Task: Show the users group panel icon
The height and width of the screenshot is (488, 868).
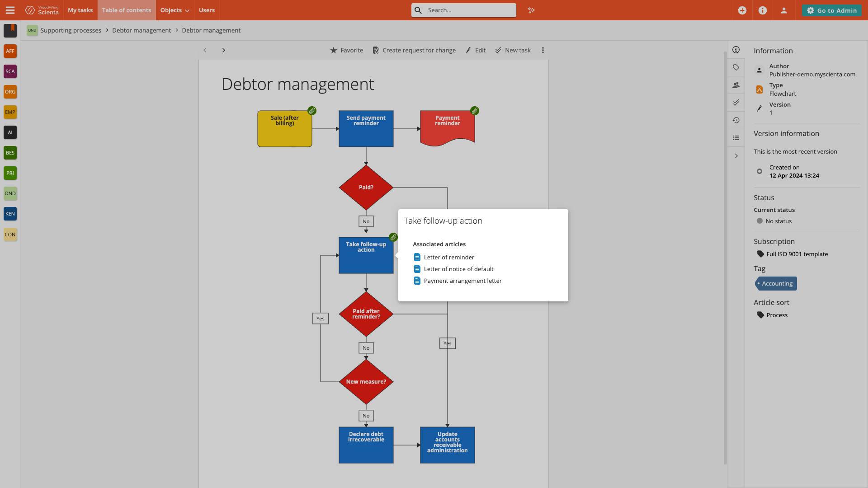Action: coord(736,85)
